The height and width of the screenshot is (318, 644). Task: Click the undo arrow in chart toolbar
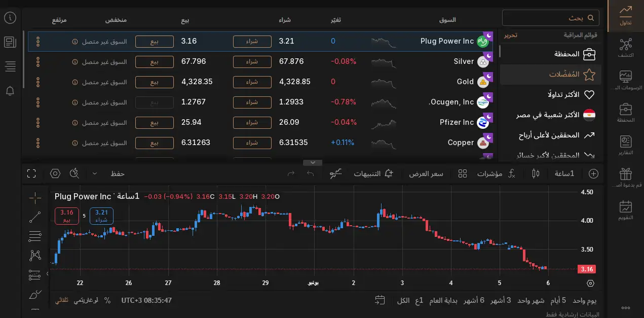pyautogui.click(x=310, y=173)
